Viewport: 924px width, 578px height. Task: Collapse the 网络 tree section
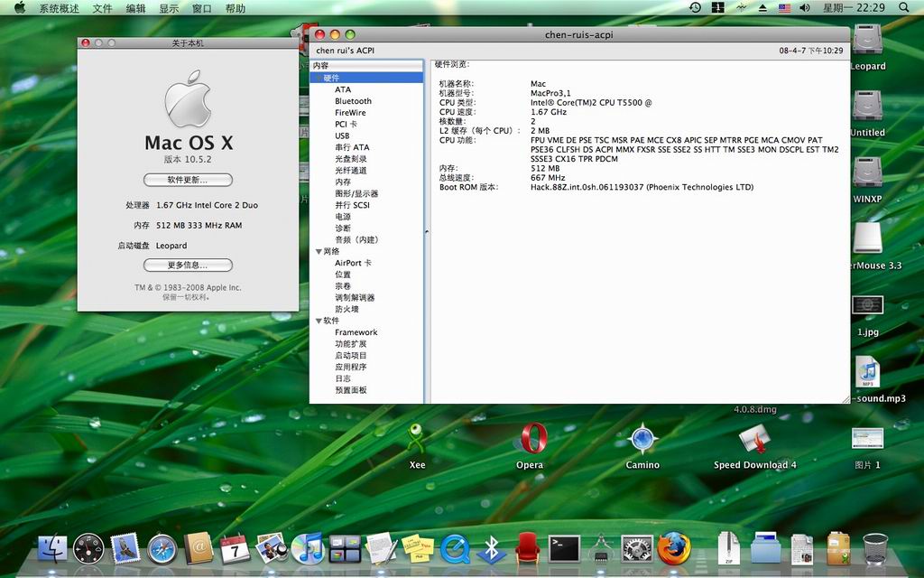click(x=319, y=251)
